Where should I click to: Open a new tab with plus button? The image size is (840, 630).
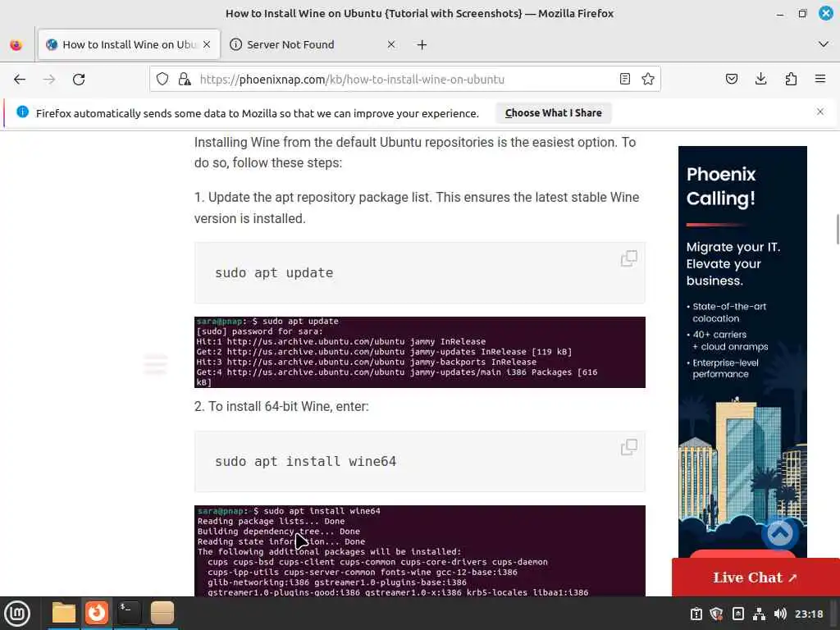coord(422,44)
